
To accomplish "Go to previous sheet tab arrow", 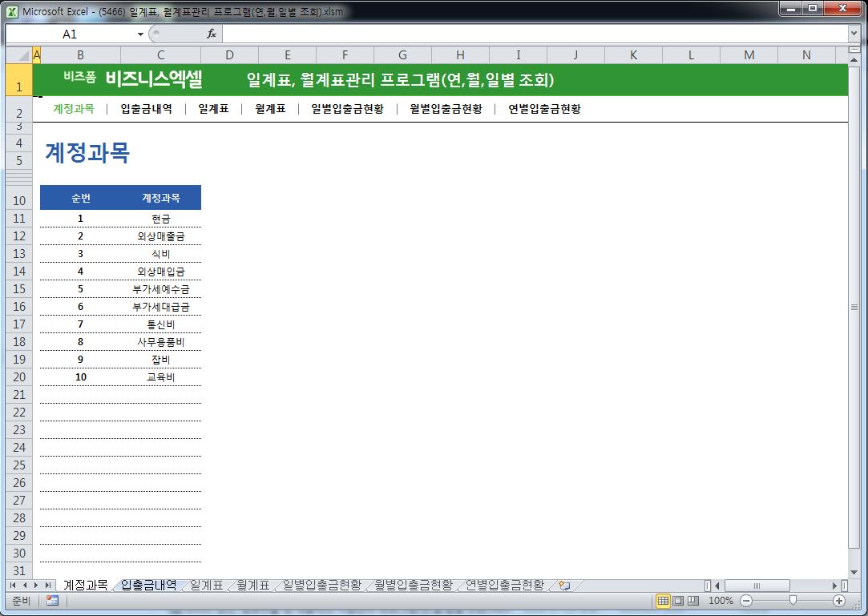I will tap(24, 585).
